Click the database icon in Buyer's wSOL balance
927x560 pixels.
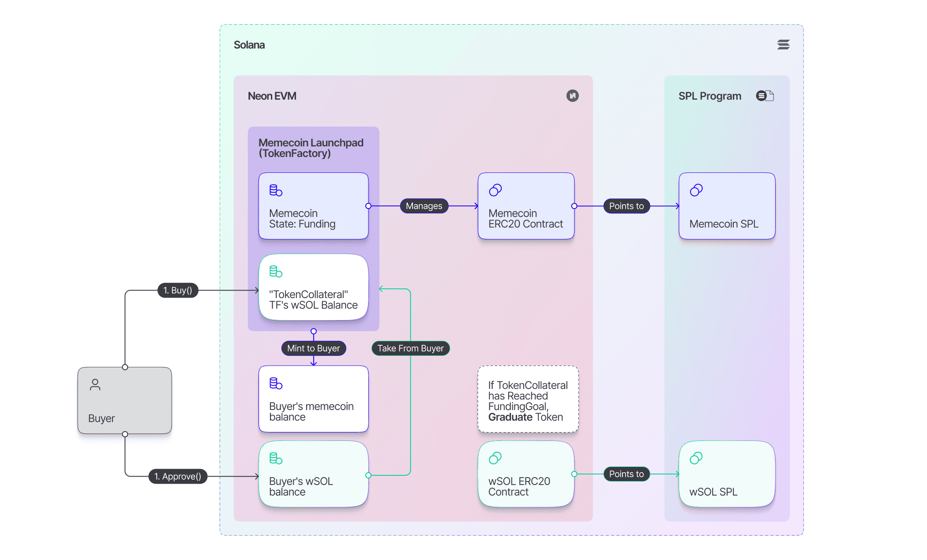[276, 458]
